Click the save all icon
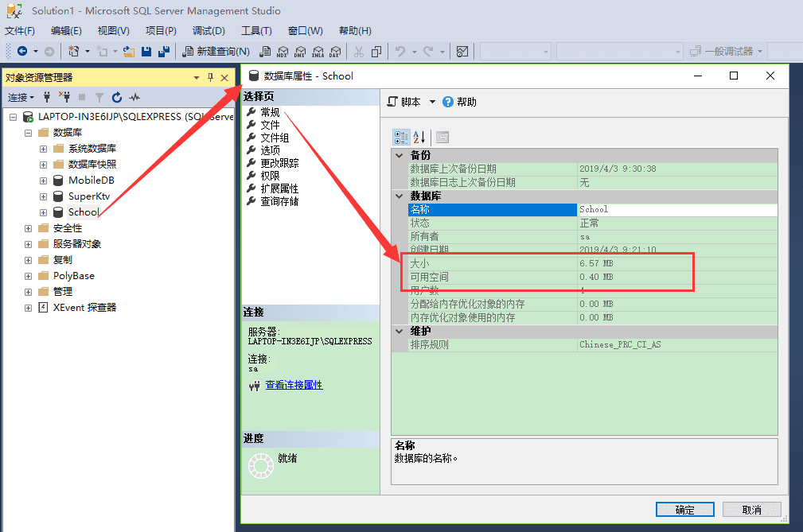This screenshot has width=803, height=532. [164, 51]
